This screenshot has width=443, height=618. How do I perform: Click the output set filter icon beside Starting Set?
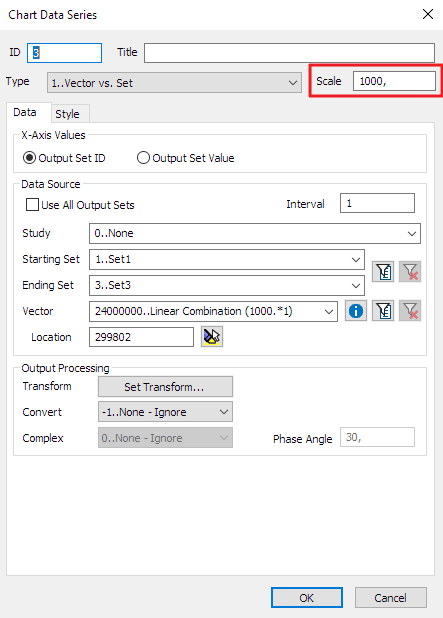(383, 272)
